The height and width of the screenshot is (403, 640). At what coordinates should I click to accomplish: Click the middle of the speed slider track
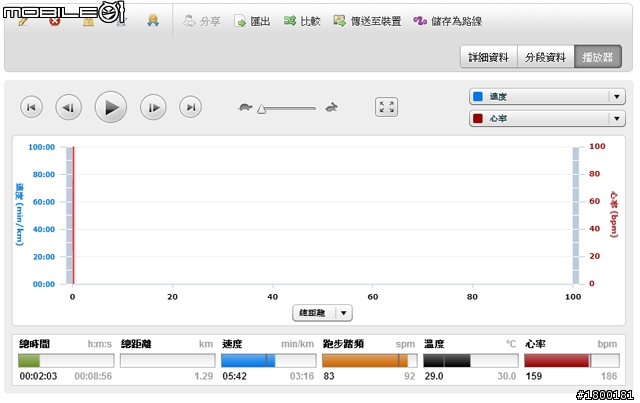[x=288, y=109]
